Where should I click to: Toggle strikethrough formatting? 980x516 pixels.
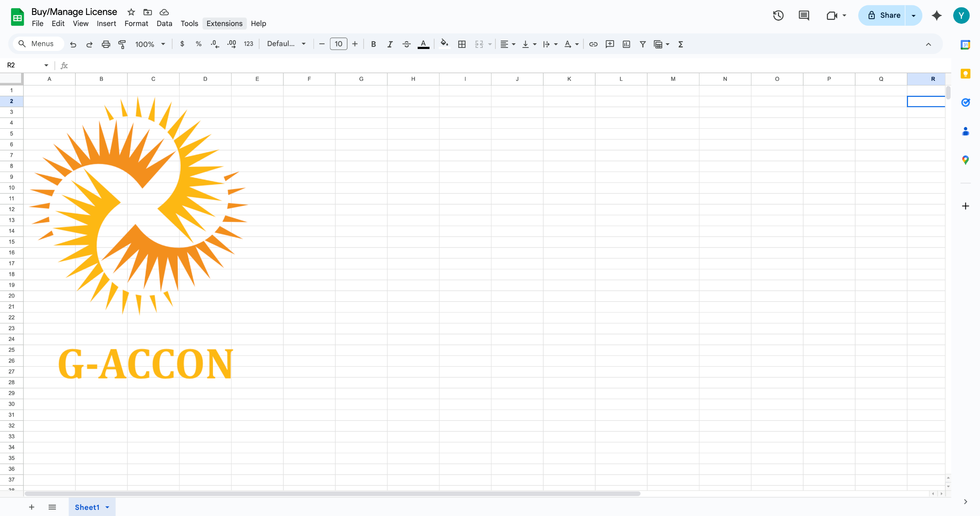[x=407, y=44]
